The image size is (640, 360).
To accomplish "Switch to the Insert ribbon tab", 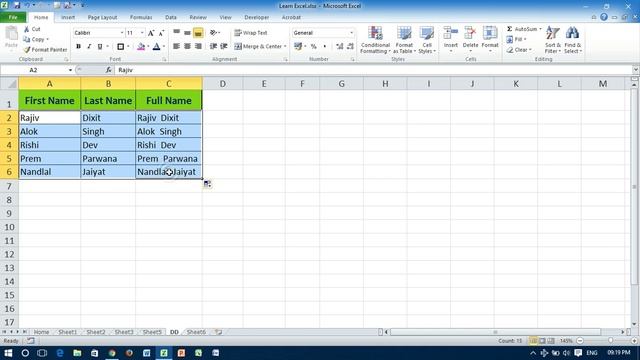I will tap(68, 18).
